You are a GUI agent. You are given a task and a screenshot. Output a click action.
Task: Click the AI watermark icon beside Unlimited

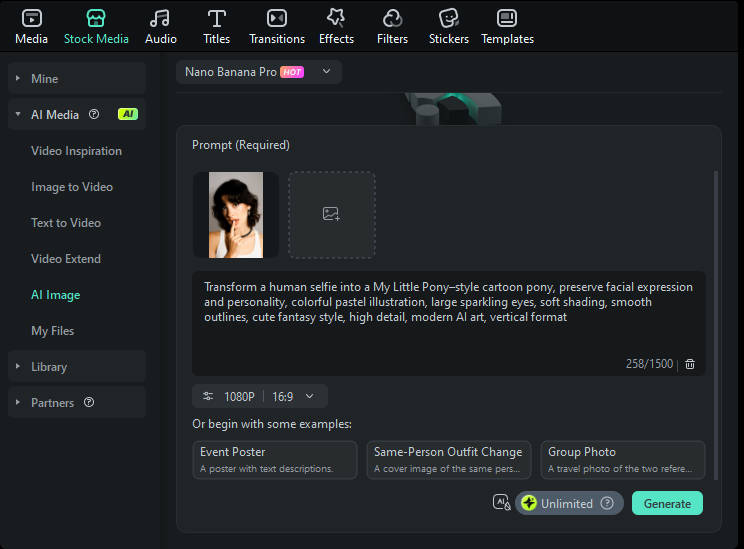(x=502, y=502)
